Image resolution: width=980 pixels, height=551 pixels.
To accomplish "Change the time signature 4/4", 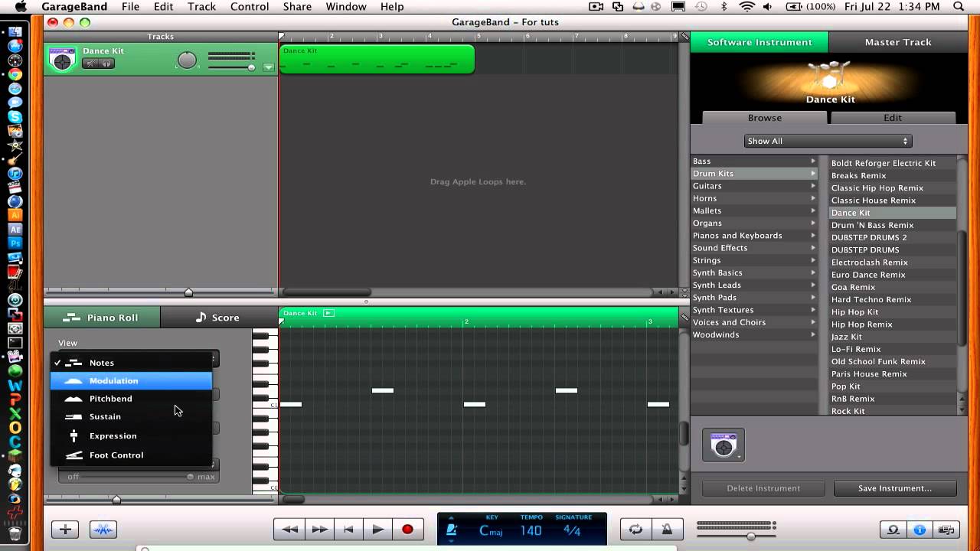I will point(572,530).
